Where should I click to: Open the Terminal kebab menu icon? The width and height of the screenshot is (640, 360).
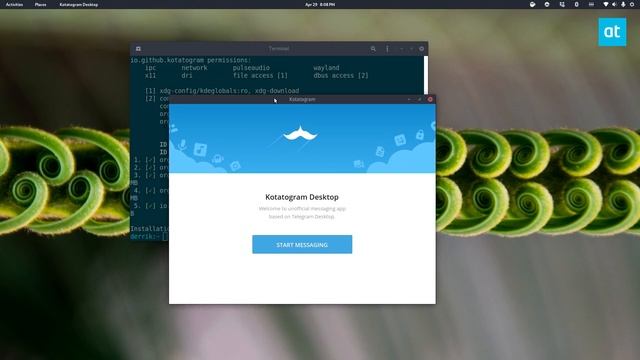(x=387, y=49)
